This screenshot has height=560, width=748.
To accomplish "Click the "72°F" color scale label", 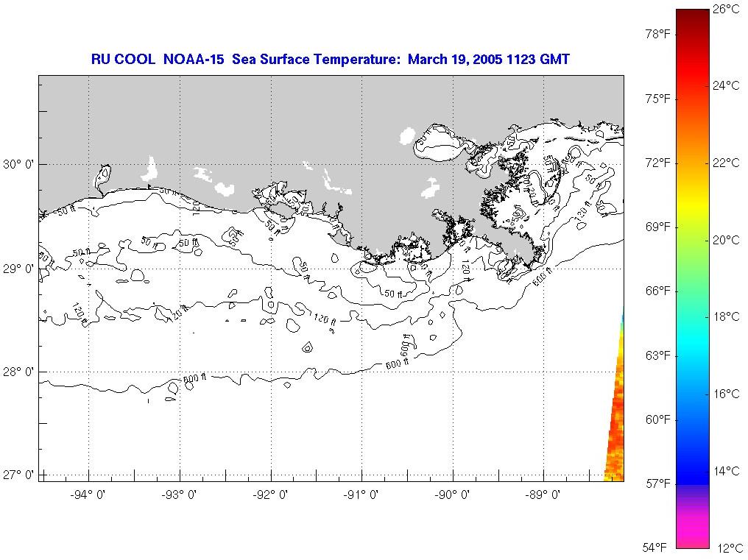I will coord(657,163).
